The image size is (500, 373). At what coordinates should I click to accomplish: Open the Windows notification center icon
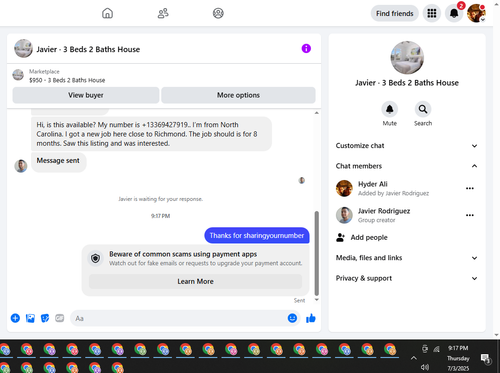click(x=486, y=359)
